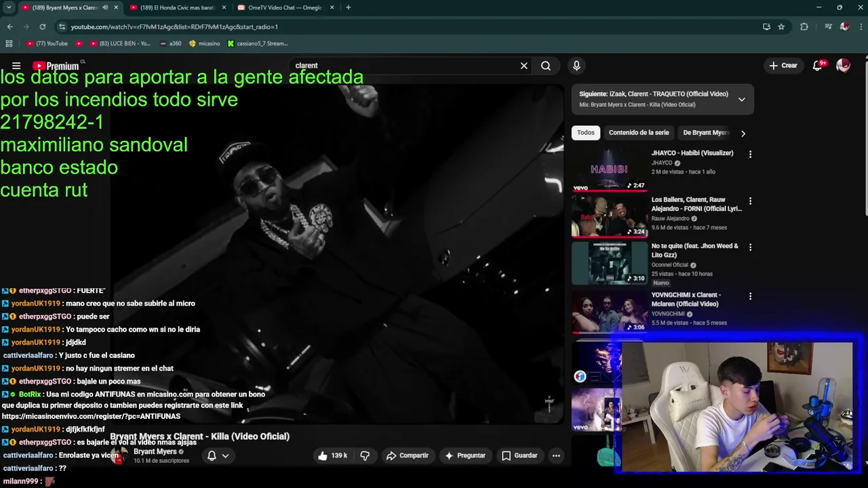Dislike the Killa video
868x488 pixels.
365,455
